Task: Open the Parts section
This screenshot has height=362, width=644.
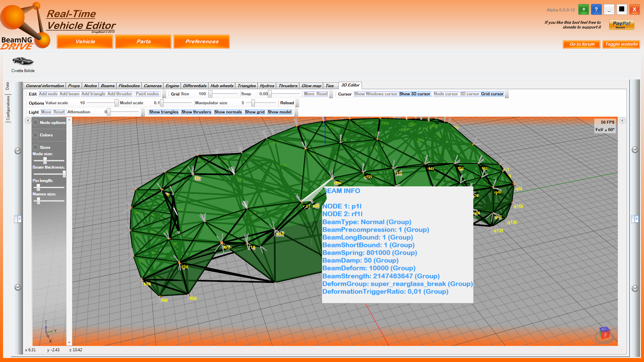Action: click(143, 42)
